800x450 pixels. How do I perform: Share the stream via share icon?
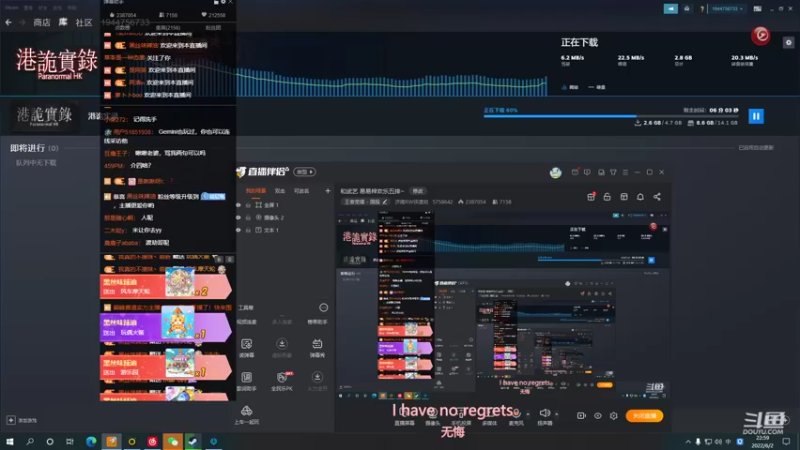657,197
